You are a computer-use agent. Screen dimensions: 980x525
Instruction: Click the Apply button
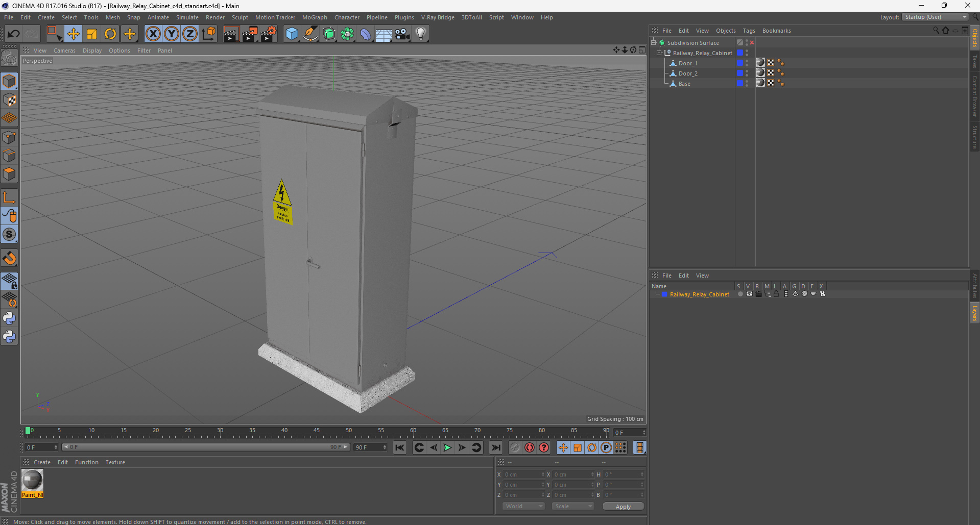click(x=623, y=507)
